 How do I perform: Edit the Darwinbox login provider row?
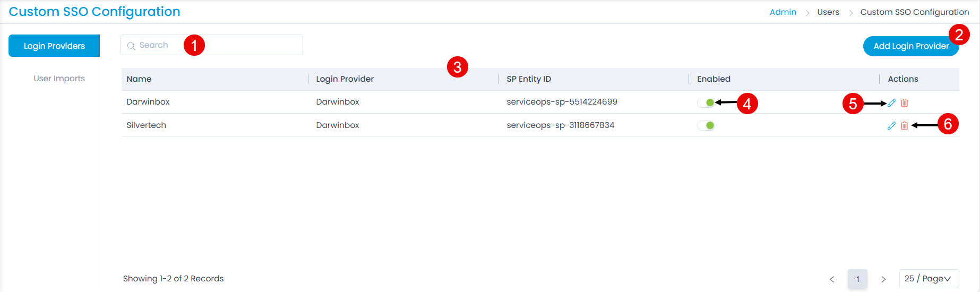[x=891, y=103]
